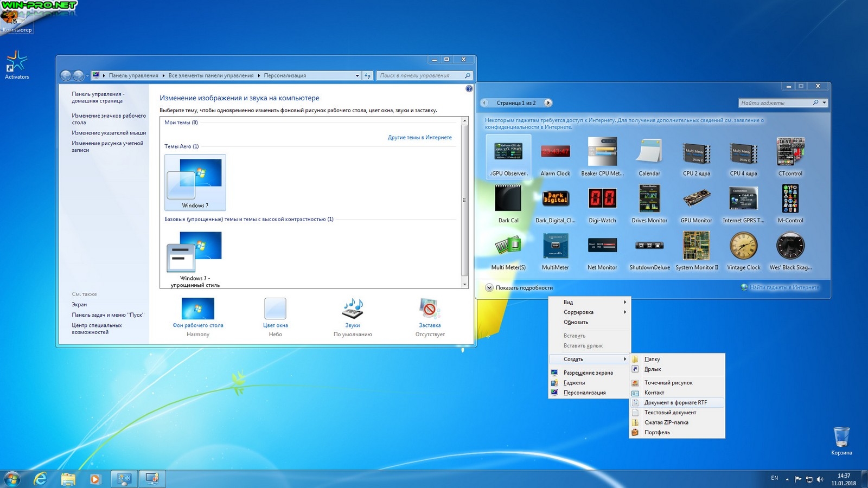The height and width of the screenshot is (488, 868).
Task: Open Фон рабочего стола settings
Action: [198, 317]
